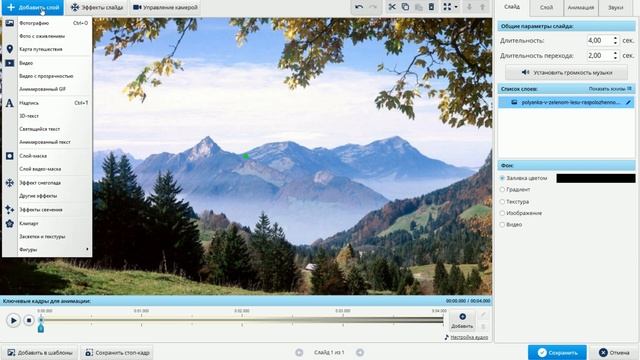Click Добавить в шаблоны button
This screenshot has height=360, width=640.
40,352
